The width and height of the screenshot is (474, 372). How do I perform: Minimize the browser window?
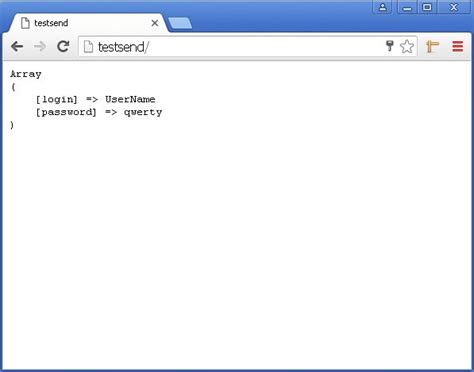(x=407, y=7)
